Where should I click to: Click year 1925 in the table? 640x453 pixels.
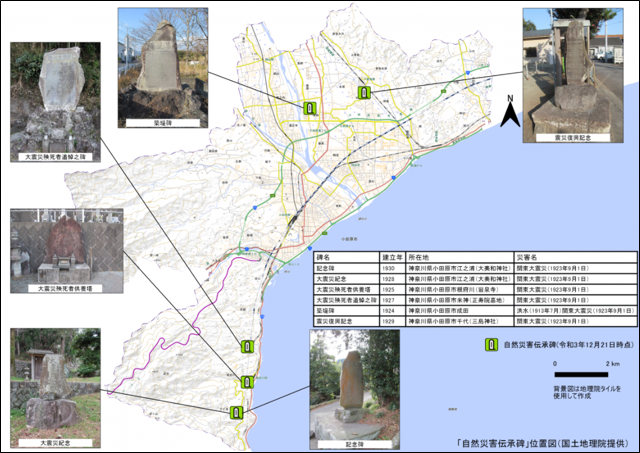(393, 289)
